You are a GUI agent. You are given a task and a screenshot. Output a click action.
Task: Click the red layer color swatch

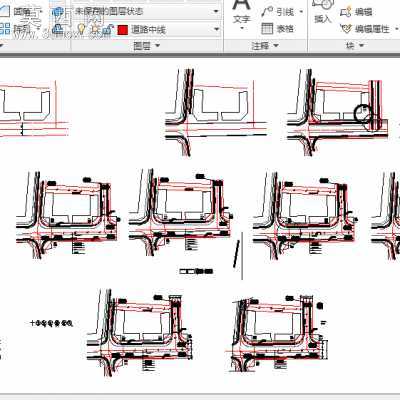pyautogui.click(x=123, y=30)
